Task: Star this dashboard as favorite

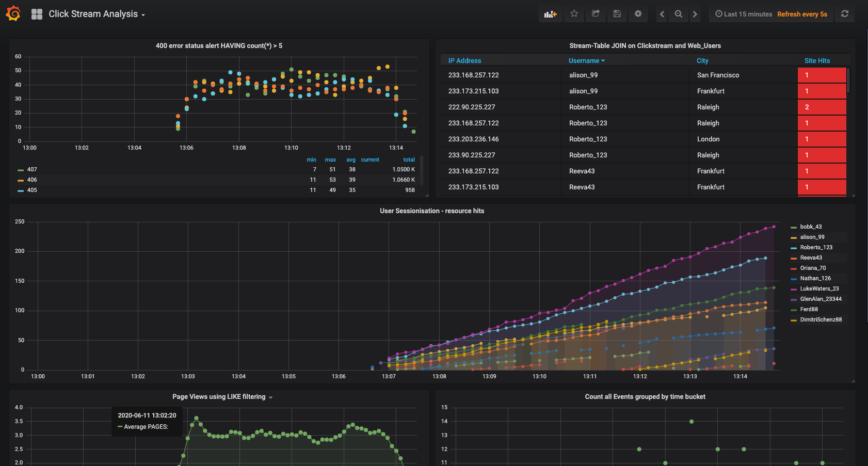Action: pos(574,14)
